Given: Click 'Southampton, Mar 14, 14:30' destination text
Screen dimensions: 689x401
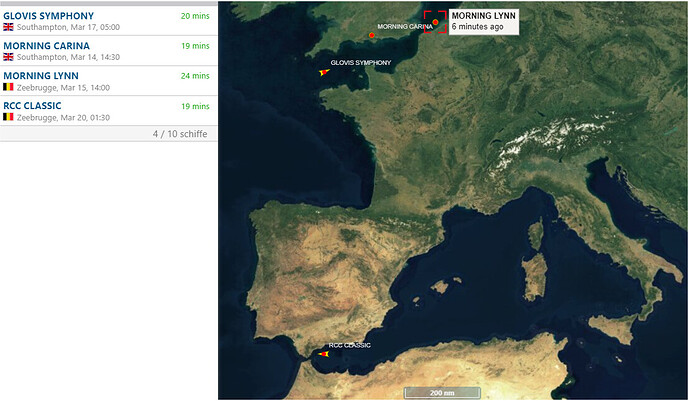Looking at the screenshot, I should pyautogui.click(x=68, y=57).
